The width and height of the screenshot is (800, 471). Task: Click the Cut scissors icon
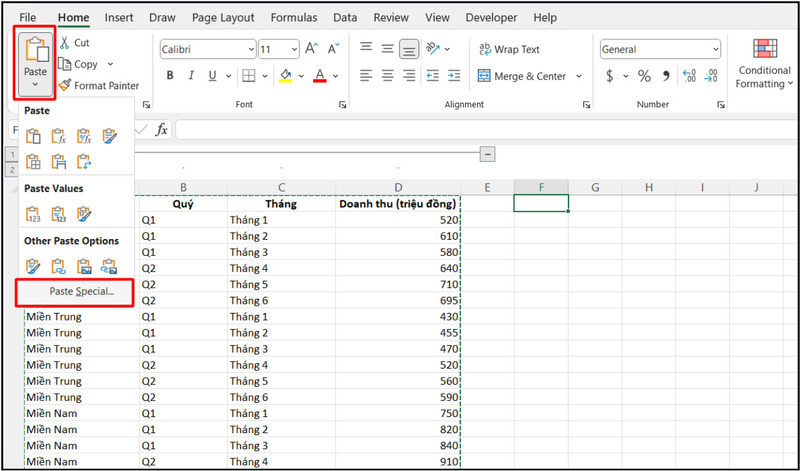[x=65, y=43]
